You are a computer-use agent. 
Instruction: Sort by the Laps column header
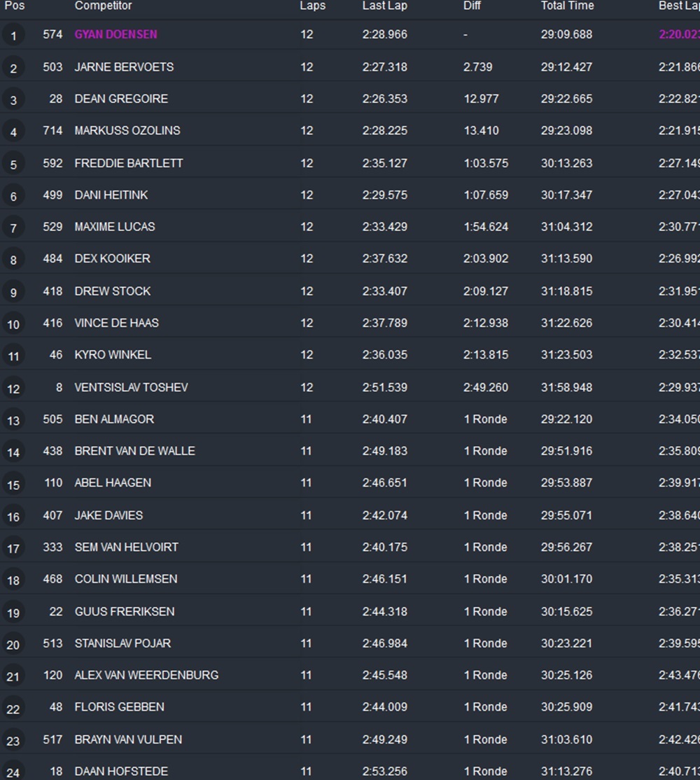pos(312,6)
